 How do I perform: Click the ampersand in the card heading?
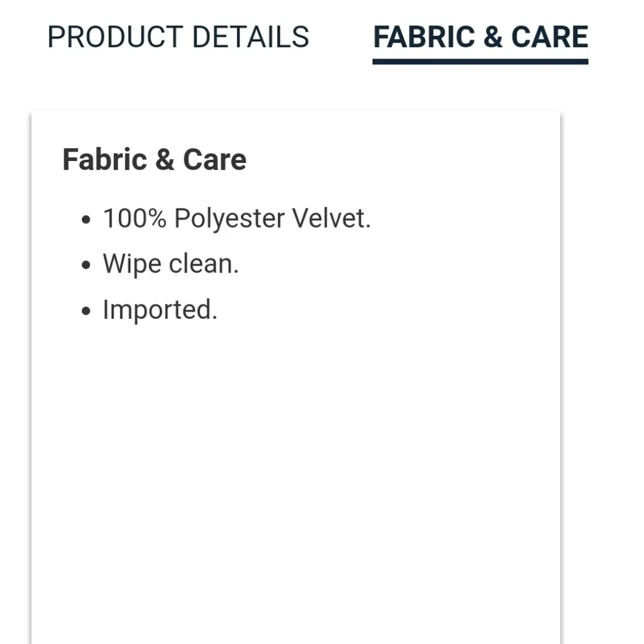click(x=165, y=160)
